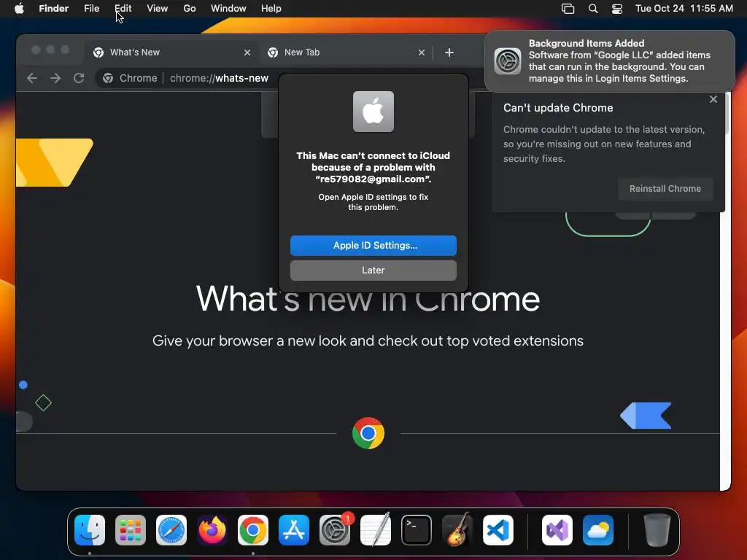This screenshot has width=747, height=560.
Task: Open a new Chrome tab with plus
Action: point(449,52)
